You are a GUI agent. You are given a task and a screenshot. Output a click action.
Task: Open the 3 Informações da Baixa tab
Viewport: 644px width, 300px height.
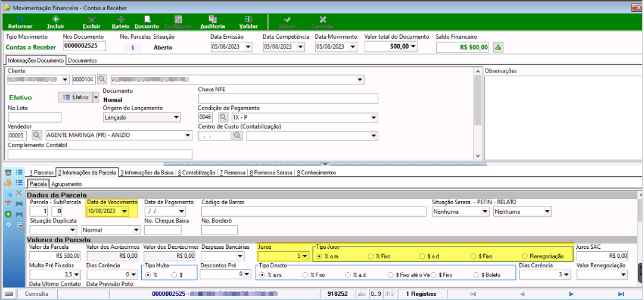(x=147, y=173)
